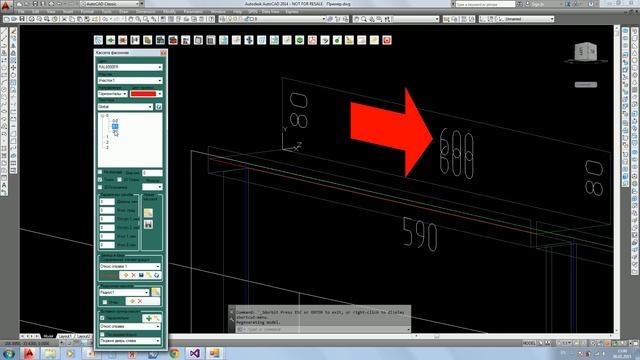Click the yellow icon beside Радиус1 dropdown
The width and height of the screenshot is (640, 360).
pos(156,292)
